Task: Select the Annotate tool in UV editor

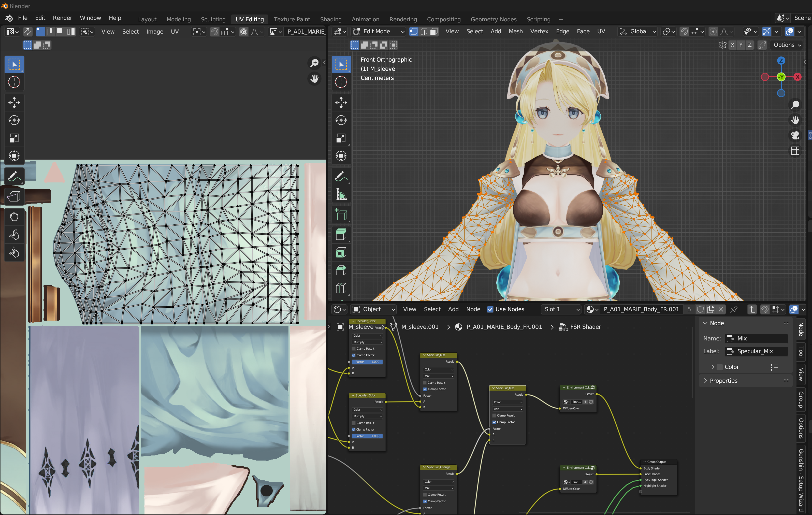Action: (14, 176)
